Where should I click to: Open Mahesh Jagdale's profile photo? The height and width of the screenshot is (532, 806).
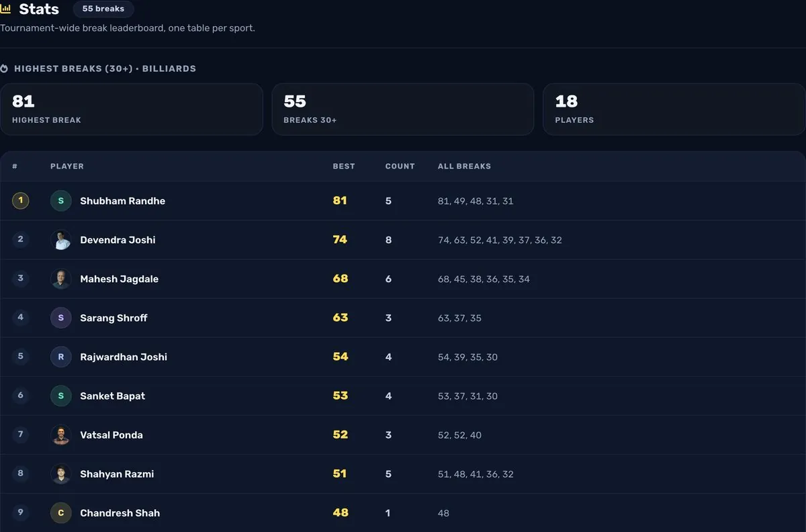click(61, 279)
